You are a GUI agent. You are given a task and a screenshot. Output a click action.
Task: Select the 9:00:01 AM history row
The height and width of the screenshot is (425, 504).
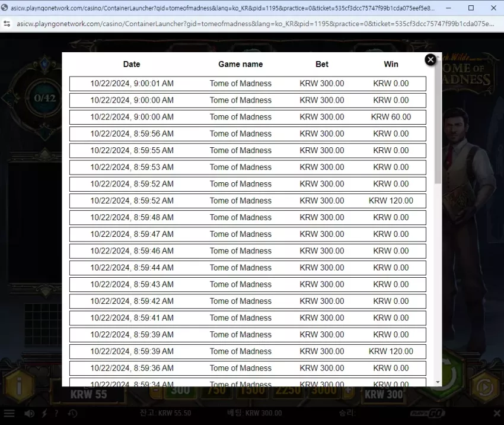click(x=247, y=84)
